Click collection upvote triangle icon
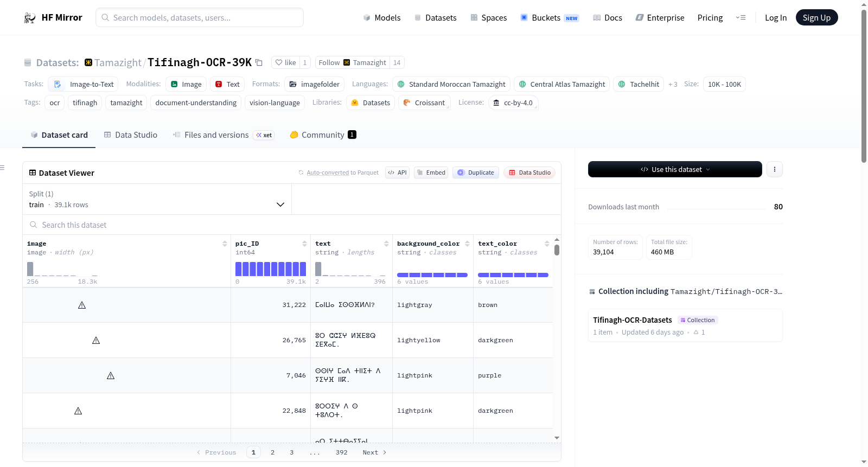 click(696, 332)
